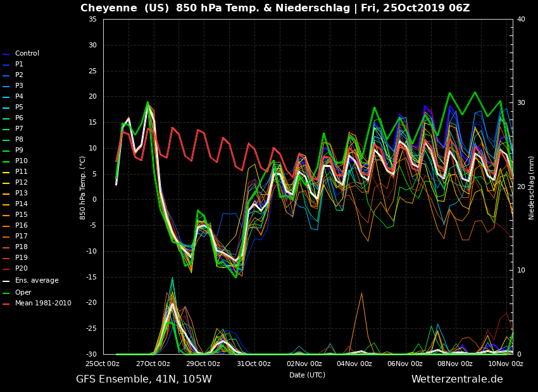This screenshot has height=392, width=538.
Task: Click the P1 legend label
Action: click(19, 64)
